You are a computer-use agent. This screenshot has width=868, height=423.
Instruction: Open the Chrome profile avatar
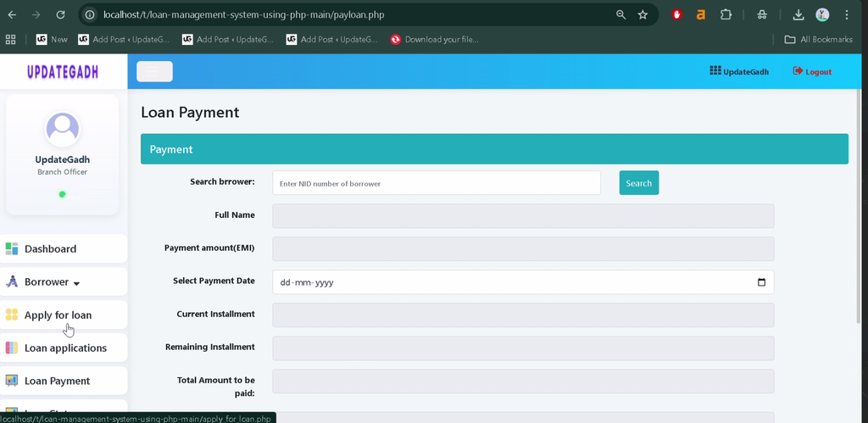click(x=822, y=15)
